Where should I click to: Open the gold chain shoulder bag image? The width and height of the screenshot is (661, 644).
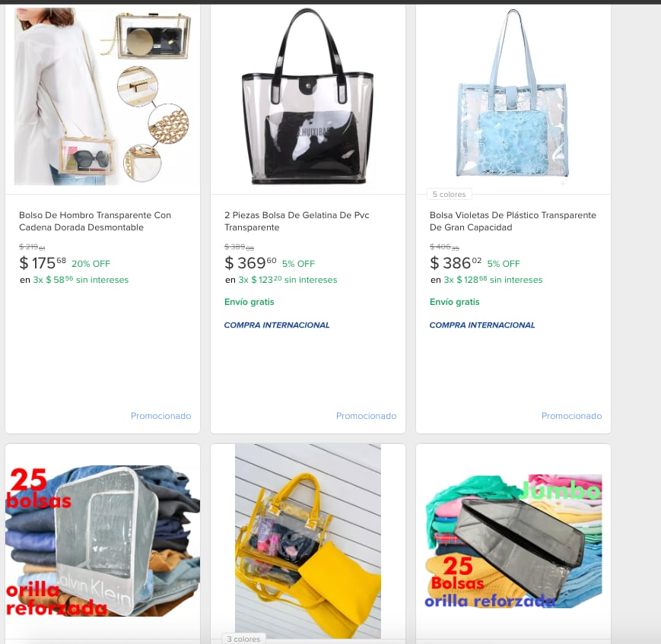click(x=103, y=96)
